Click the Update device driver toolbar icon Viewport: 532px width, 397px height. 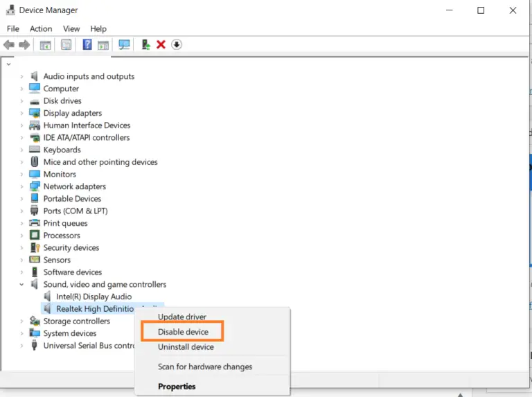click(x=145, y=45)
